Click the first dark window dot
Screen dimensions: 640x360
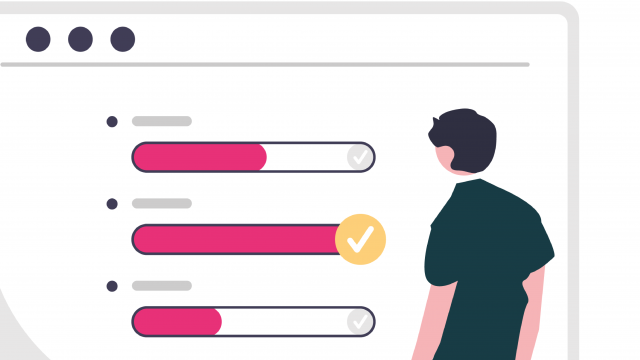[x=38, y=39]
